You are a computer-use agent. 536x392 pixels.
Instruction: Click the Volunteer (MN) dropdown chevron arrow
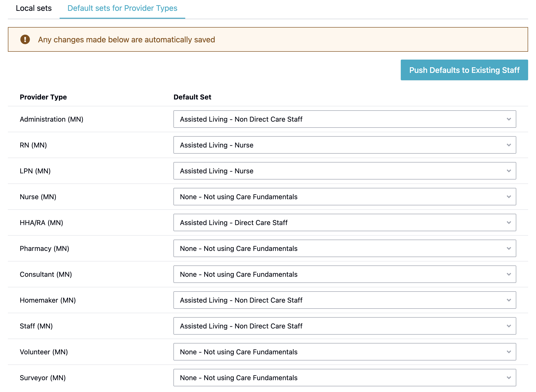point(509,352)
